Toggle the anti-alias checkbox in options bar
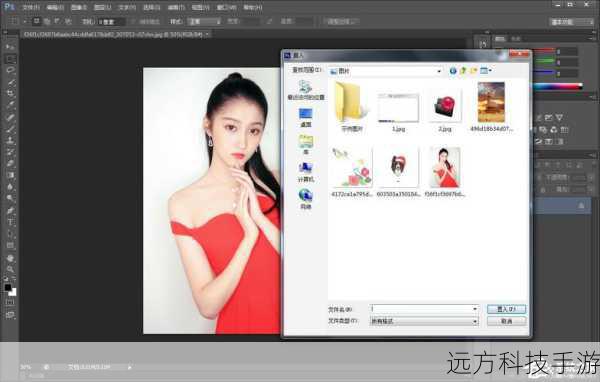Screen dimensions: 600x382 click(x=133, y=22)
